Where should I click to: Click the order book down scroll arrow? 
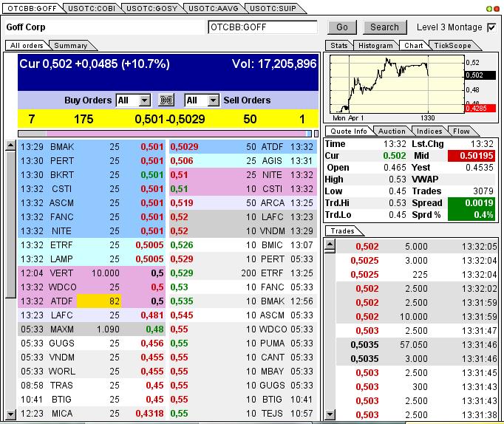click(10, 414)
